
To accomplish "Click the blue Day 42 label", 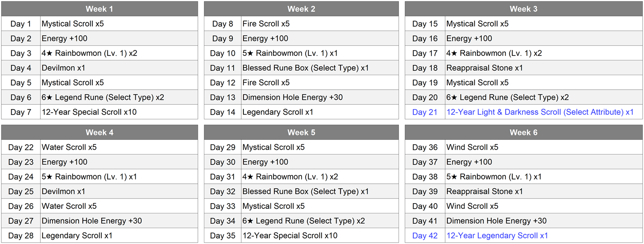I will [425, 235].
